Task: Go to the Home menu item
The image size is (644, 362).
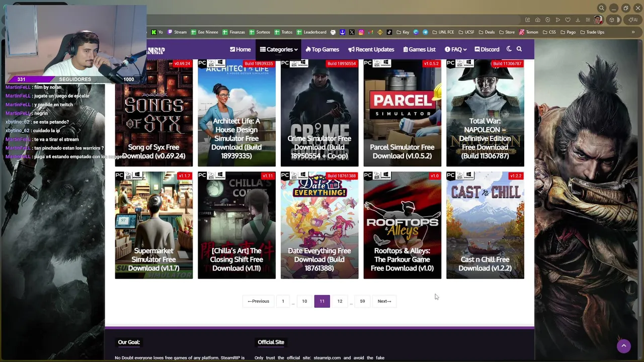Action: tap(240, 49)
